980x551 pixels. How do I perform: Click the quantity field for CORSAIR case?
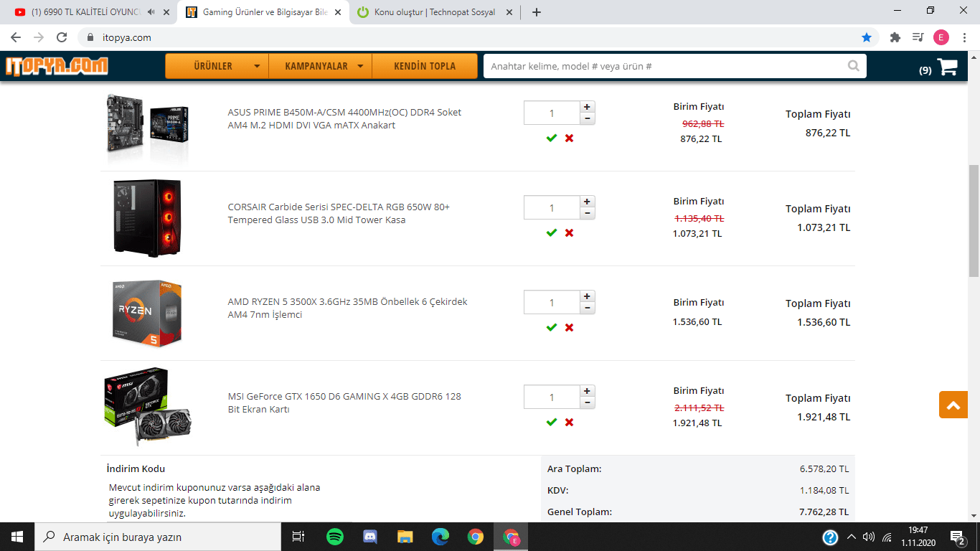pyautogui.click(x=551, y=207)
